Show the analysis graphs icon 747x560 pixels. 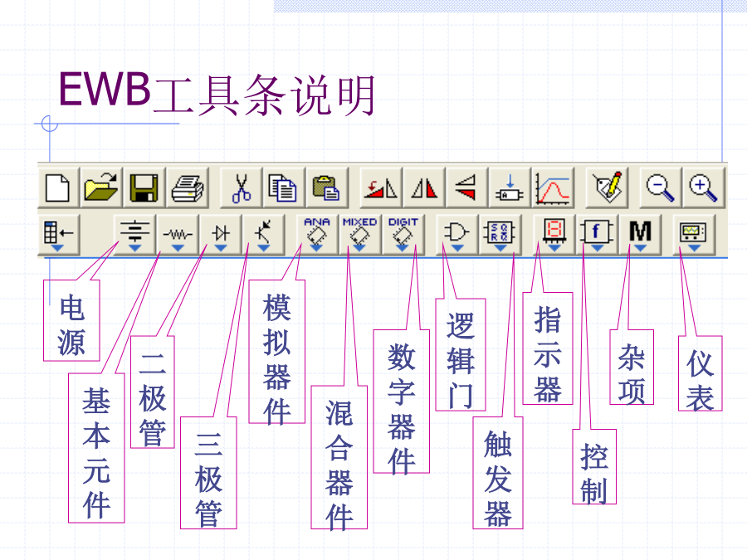coord(553,187)
